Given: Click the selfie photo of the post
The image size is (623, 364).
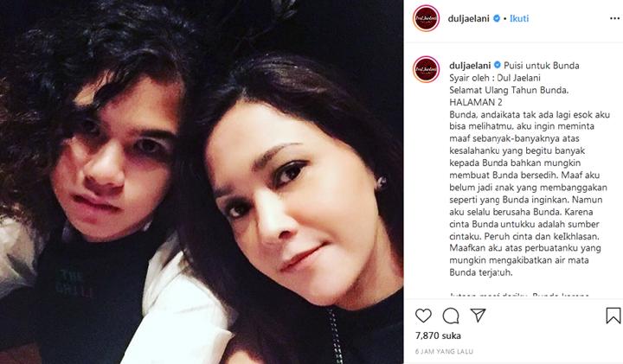Looking at the screenshot, I should (x=202, y=182).
